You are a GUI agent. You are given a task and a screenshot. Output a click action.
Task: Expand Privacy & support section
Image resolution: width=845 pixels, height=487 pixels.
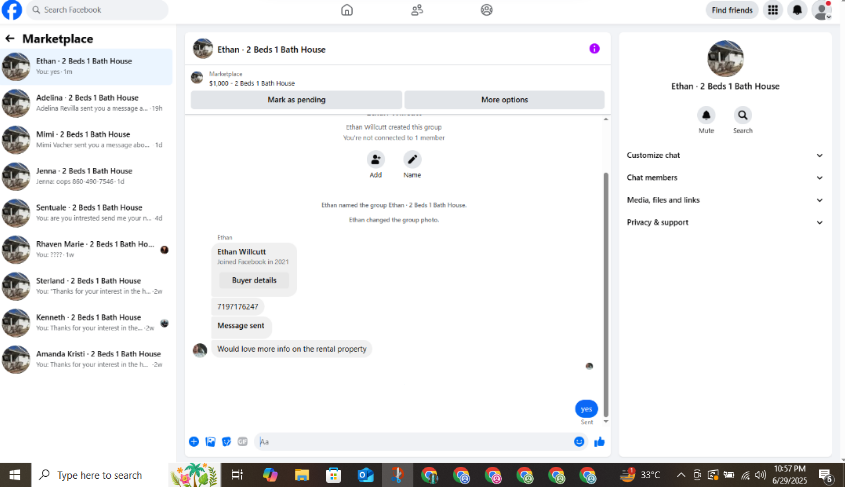coord(725,222)
